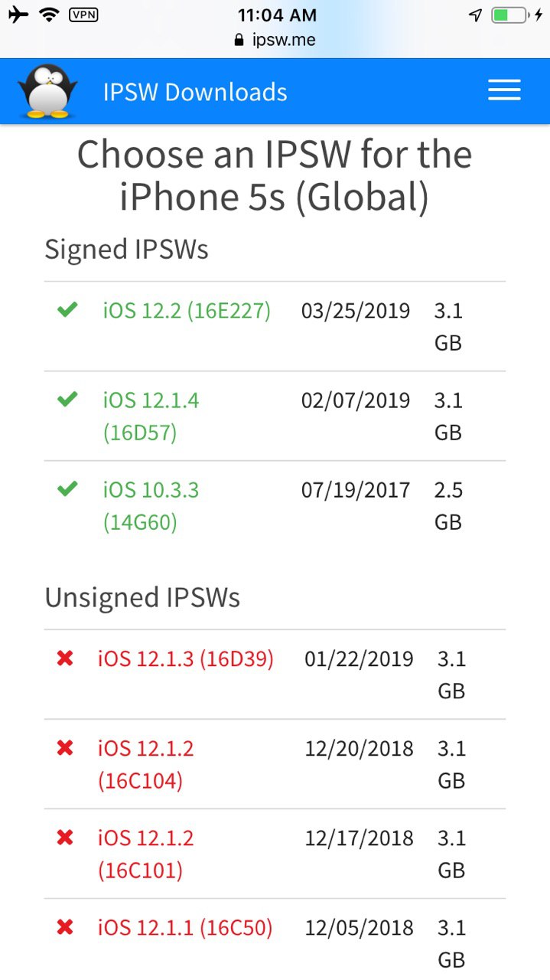The width and height of the screenshot is (550, 980).
Task: Tap the penguin logo icon
Action: click(48, 91)
